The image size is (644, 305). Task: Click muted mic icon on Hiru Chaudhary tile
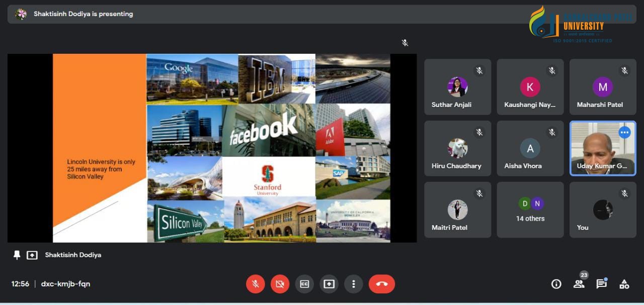479,132
